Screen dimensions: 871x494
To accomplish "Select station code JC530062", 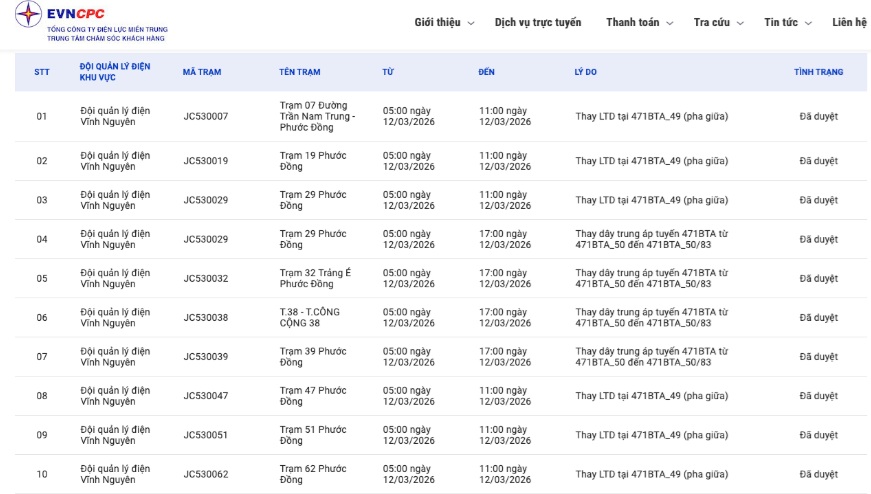I will (x=206, y=474).
